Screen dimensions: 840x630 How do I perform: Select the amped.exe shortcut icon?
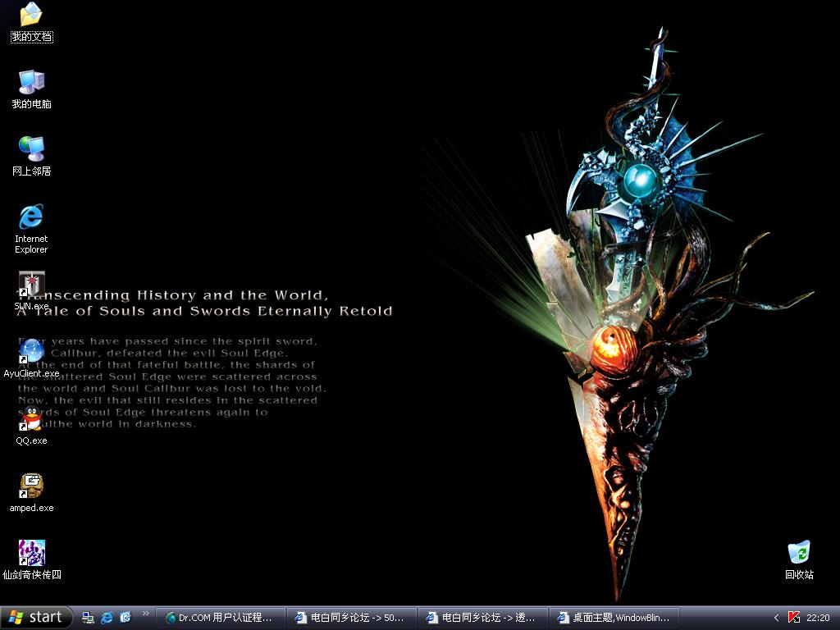[31, 486]
